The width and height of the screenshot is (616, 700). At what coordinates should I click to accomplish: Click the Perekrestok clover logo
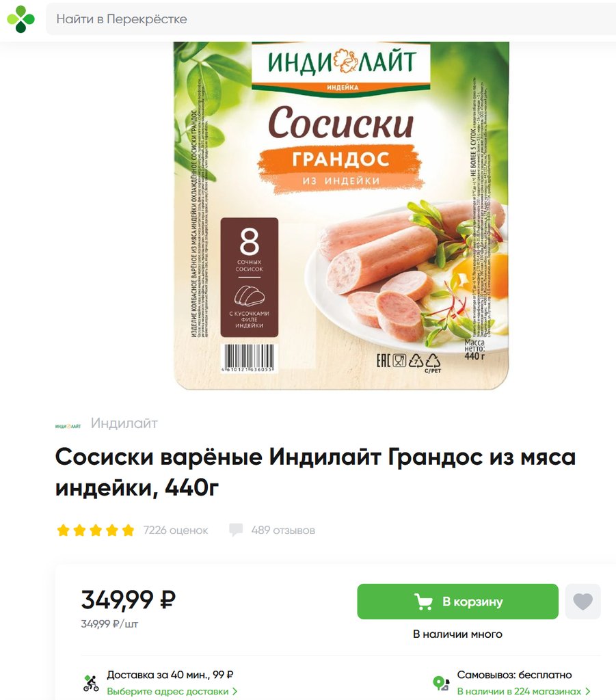point(21,19)
